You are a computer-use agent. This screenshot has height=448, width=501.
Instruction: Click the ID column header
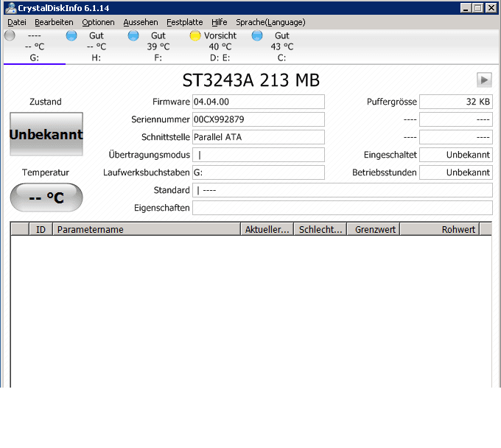pyautogui.click(x=41, y=229)
